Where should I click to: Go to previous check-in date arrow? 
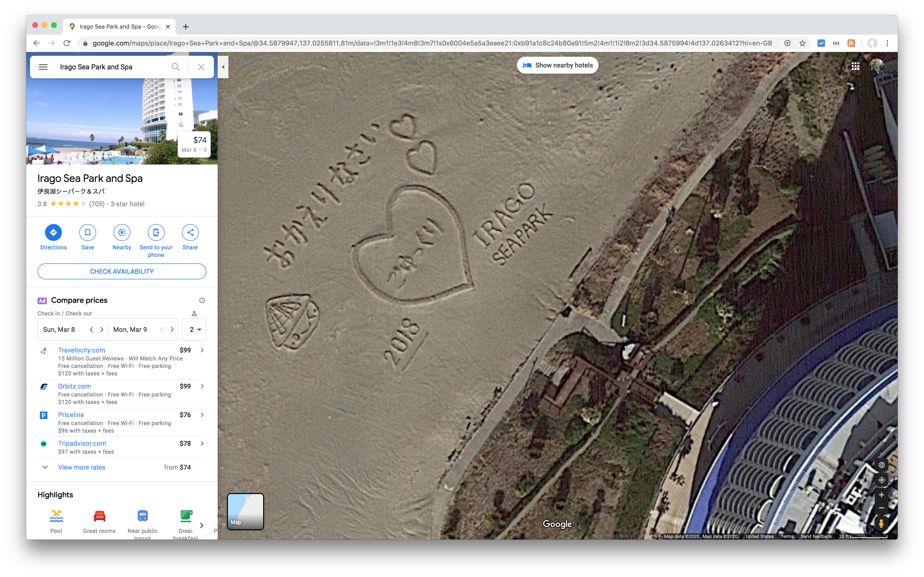91,329
